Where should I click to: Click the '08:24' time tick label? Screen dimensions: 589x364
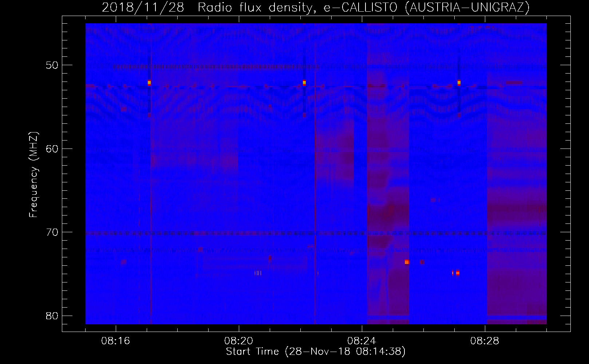361,341
